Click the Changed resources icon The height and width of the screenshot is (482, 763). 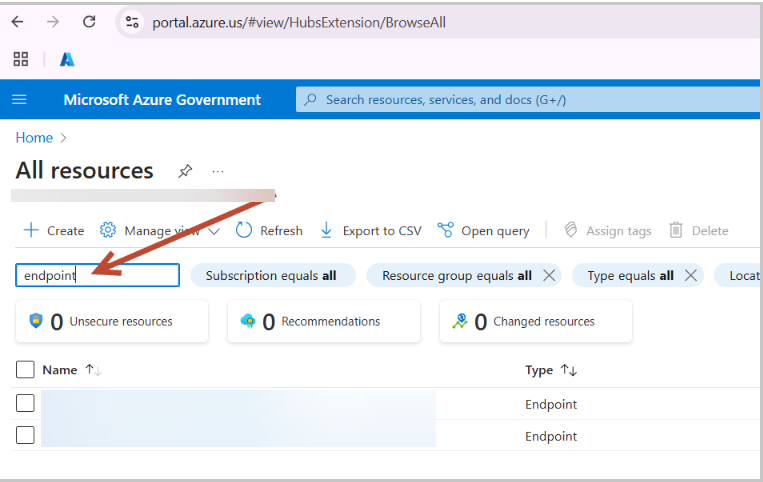(x=460, y=321)
